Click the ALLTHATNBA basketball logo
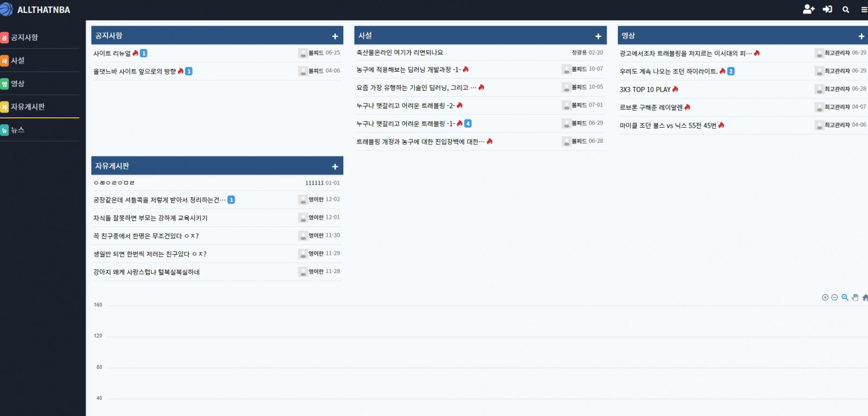 (x=7, y=9)
